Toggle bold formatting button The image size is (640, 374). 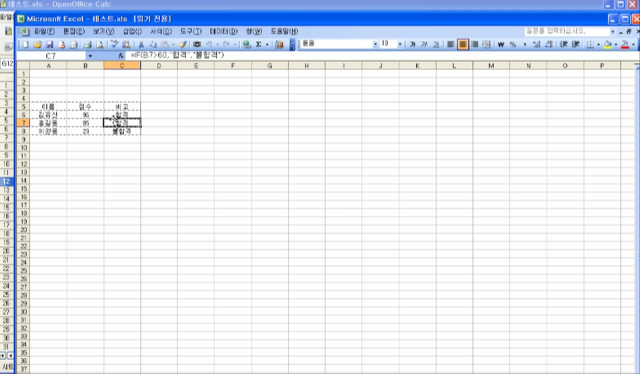point(413,44)
